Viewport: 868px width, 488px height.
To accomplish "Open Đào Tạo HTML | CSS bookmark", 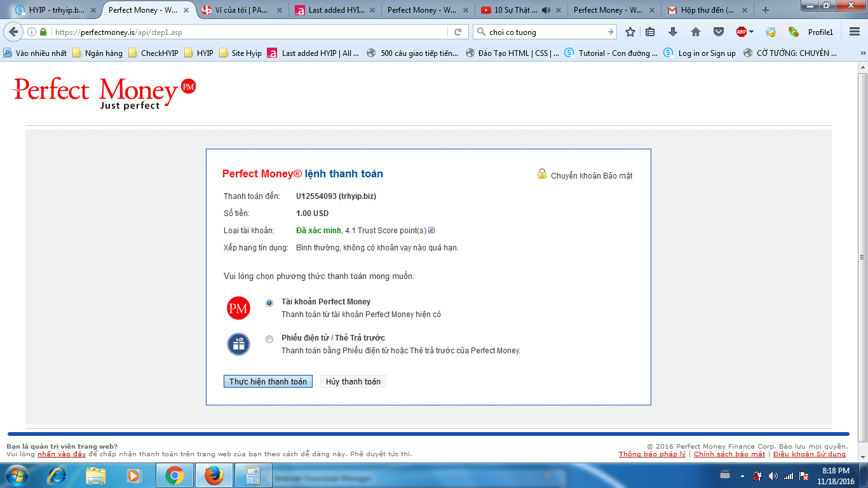I will coord(513,53).
